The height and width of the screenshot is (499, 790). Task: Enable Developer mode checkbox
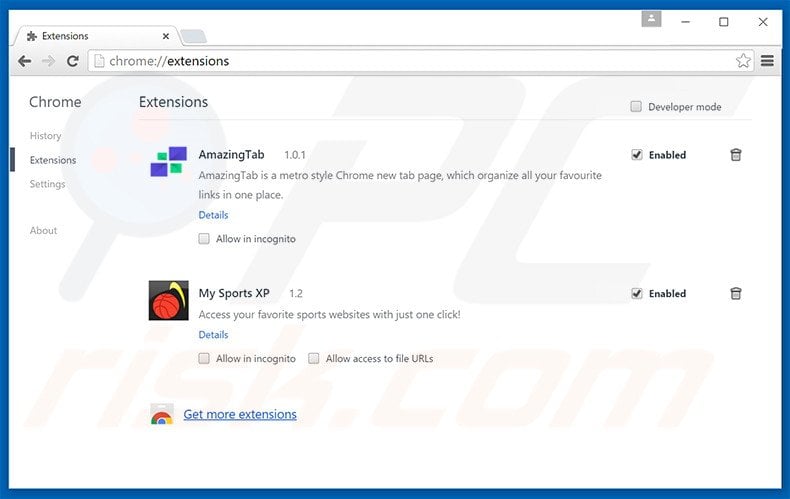tap(636, 106)
